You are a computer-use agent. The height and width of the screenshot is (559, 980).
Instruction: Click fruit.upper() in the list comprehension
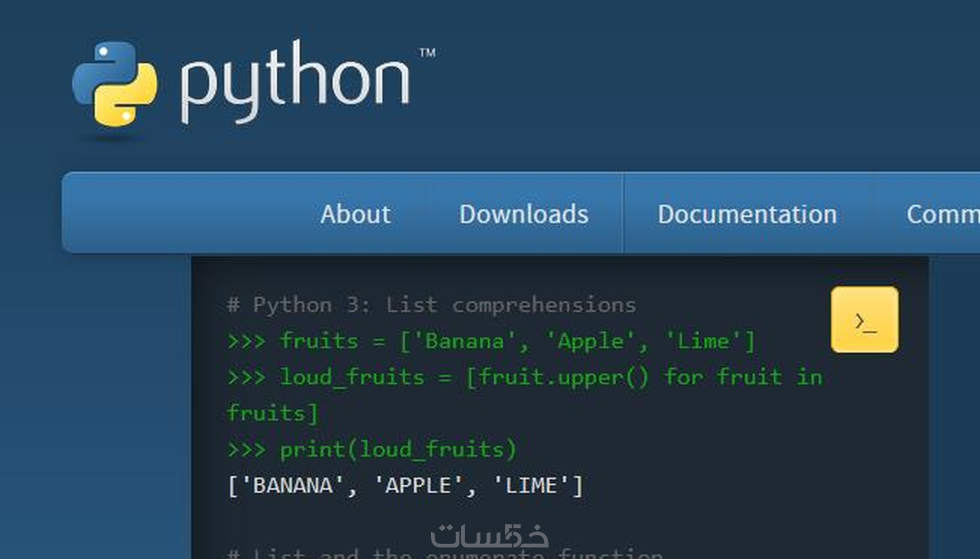pyautogui.click(x=563, y=377)
